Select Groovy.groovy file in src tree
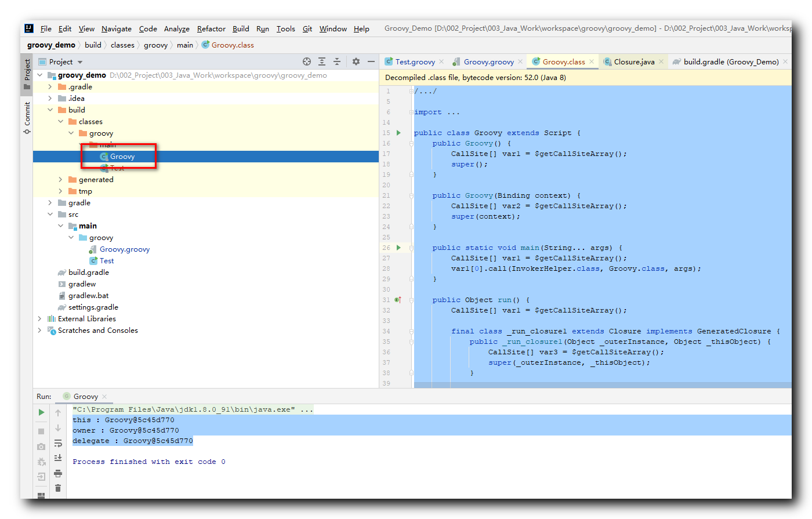The image size is (812, 519). tap(124, 249)
